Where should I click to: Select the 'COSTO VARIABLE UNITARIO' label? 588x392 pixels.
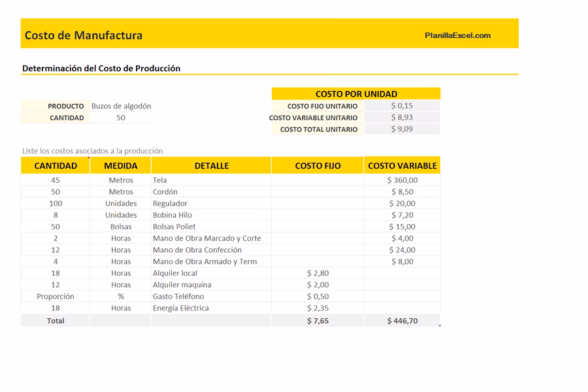313,118
